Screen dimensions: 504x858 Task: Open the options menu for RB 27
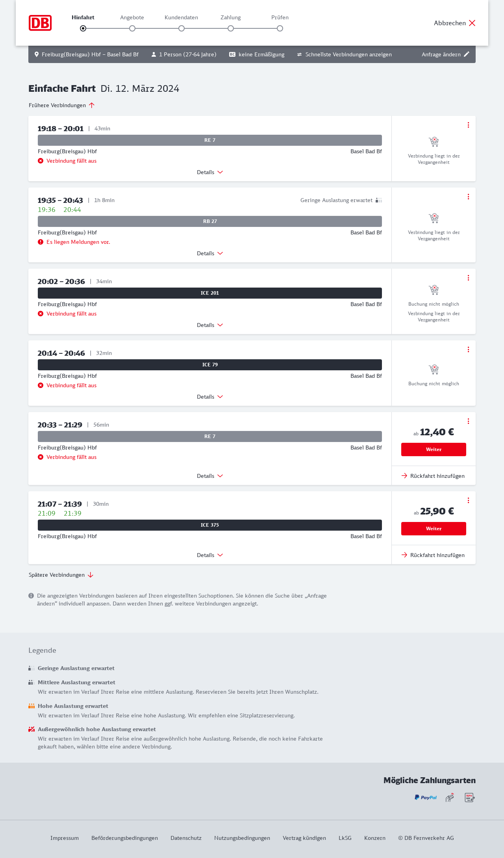[468, 197]
